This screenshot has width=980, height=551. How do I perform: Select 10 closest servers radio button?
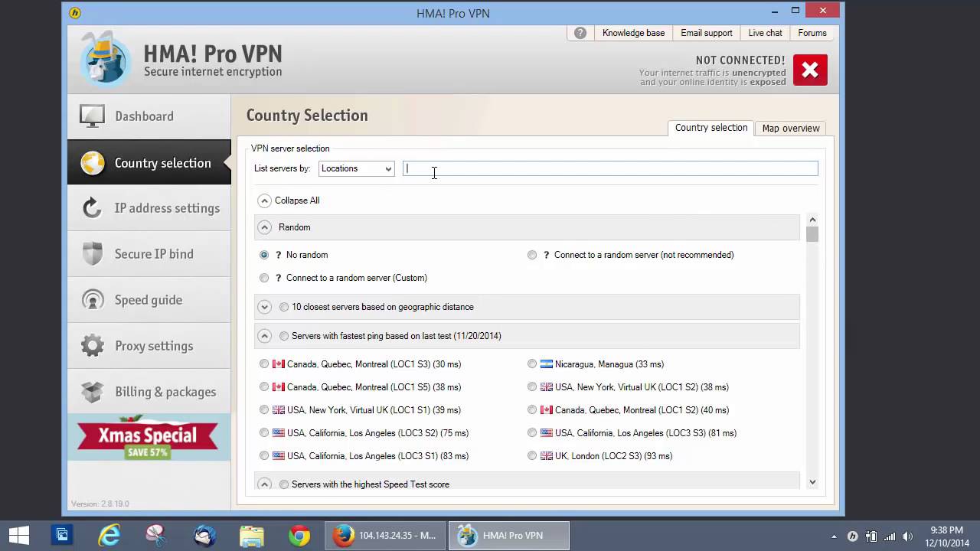tap(284, 307)
